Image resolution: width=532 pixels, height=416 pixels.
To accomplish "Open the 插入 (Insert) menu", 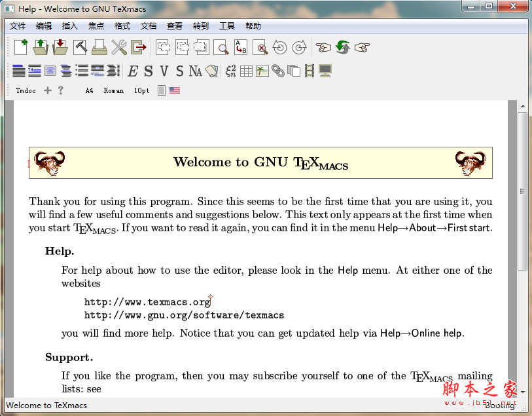I will [70, 26].
